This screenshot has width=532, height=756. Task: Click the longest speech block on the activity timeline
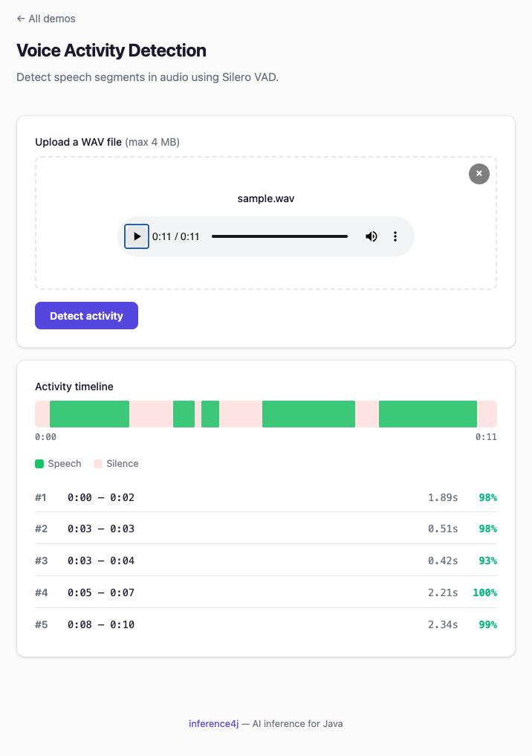tap(428, 414)
